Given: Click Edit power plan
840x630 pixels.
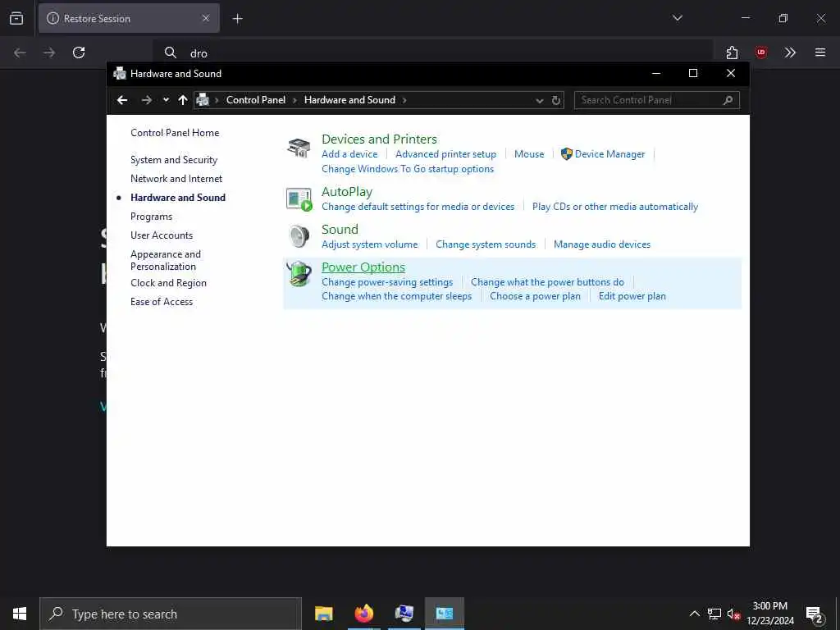Looking at the screenshot, I should click(632, 296).
